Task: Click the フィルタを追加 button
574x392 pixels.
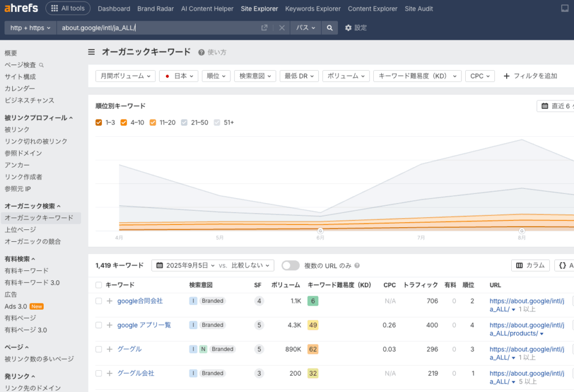Action: coord(530,76)
